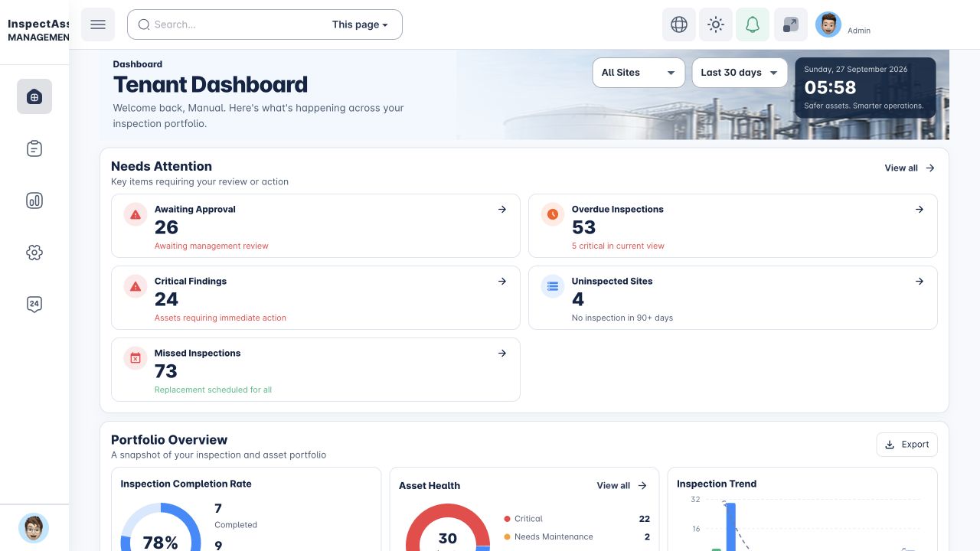This screenshot has width=980, height=551.
Task: Click the Critical legend red swatch
Action: click(x=507, y=519)
